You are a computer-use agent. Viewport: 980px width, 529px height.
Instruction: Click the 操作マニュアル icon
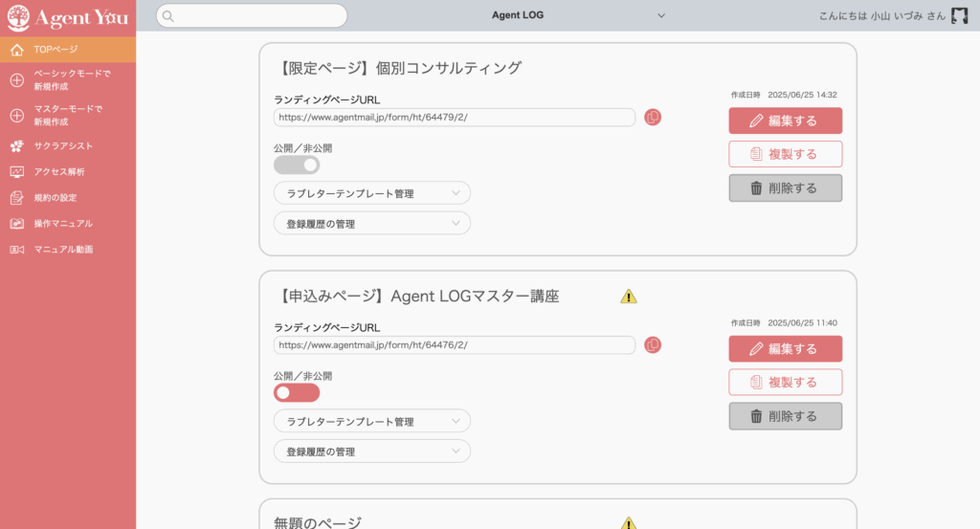pyautogui.click(x=17, y=224)
